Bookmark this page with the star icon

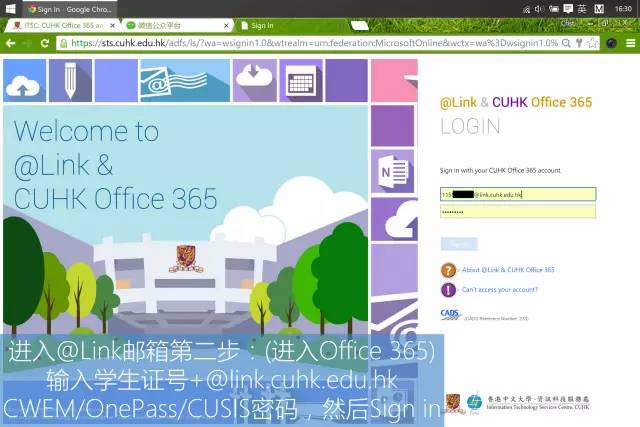click(x=592, y=43)
